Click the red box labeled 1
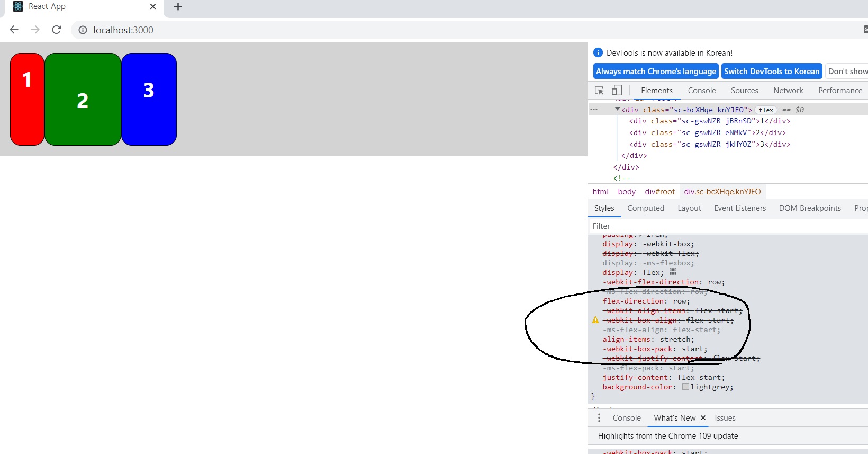 (x=27, y=99)
